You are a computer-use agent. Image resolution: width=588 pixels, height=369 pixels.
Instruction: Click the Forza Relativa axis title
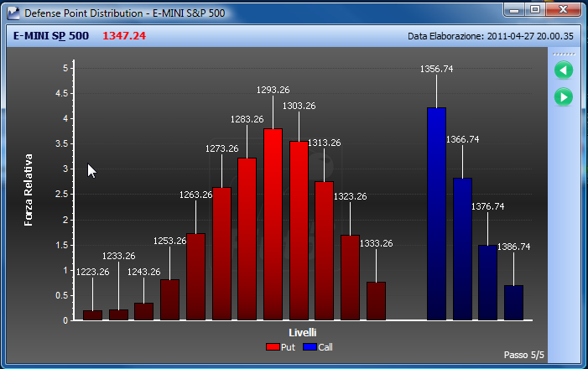(x=29, y=190)
